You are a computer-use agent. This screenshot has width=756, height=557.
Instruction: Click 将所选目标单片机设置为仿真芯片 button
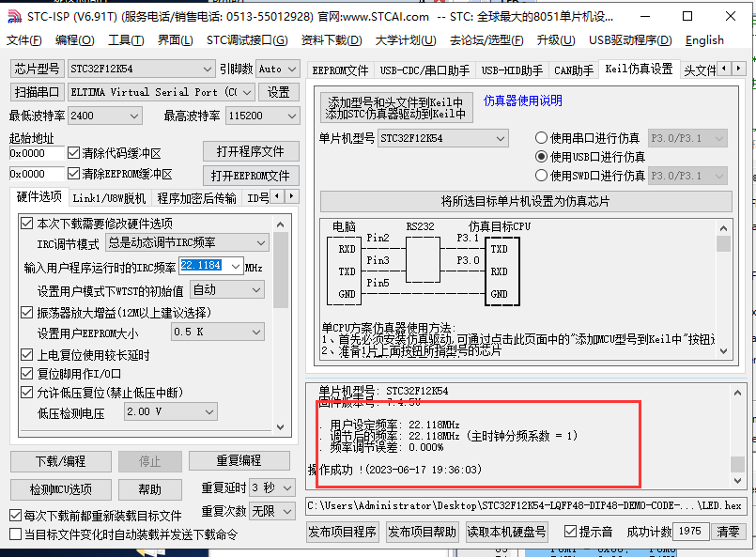[526, 201]
